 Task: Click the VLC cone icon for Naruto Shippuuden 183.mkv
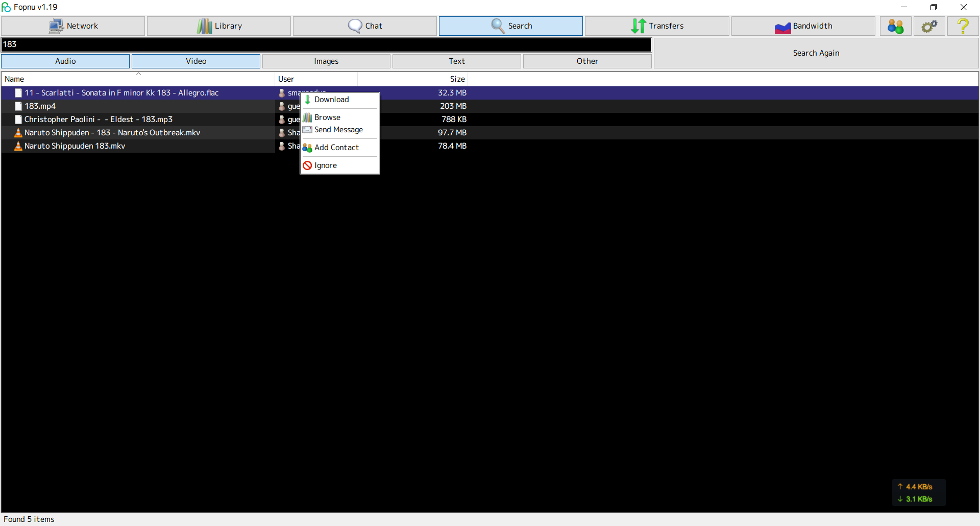18,146
